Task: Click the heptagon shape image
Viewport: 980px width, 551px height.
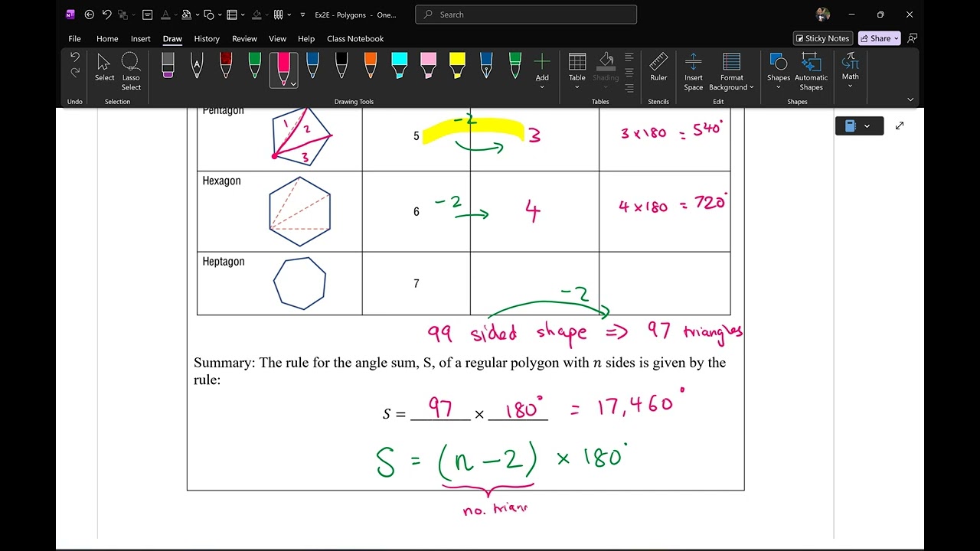Action: click(300, 283)
